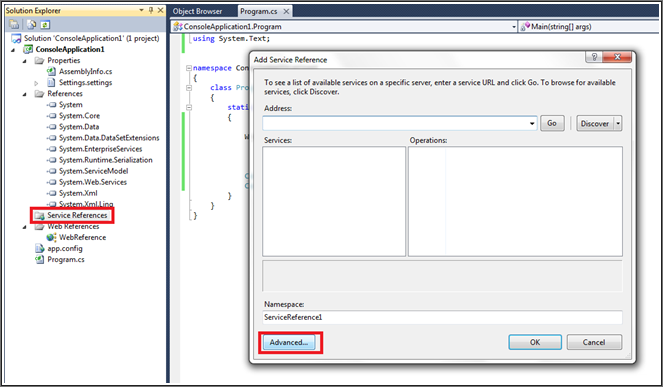Click the Go button
This screenshot has height=387, width=663.
(x=552, y=123)
